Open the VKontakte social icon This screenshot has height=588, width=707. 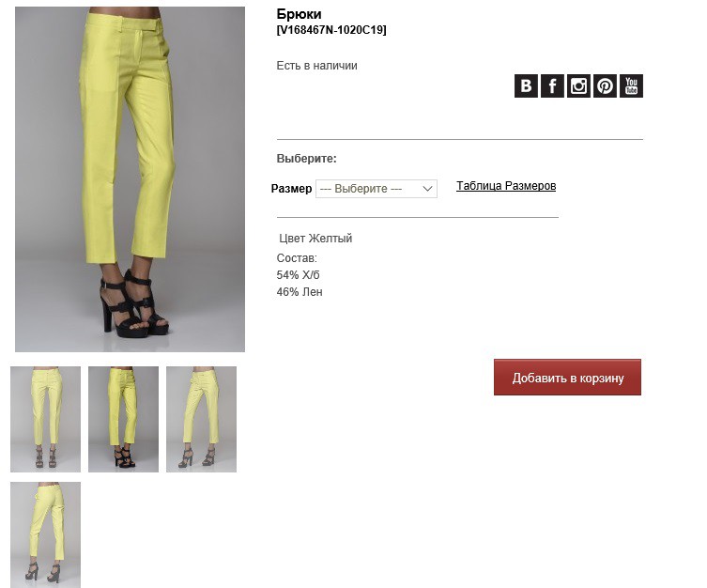[x=526, y=85]
